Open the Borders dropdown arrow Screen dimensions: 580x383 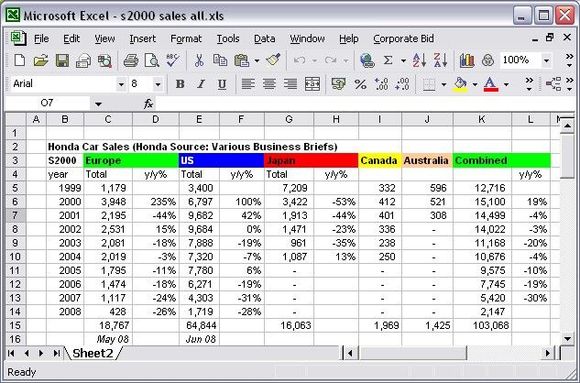pyautogui.click(x=444, y=84)
